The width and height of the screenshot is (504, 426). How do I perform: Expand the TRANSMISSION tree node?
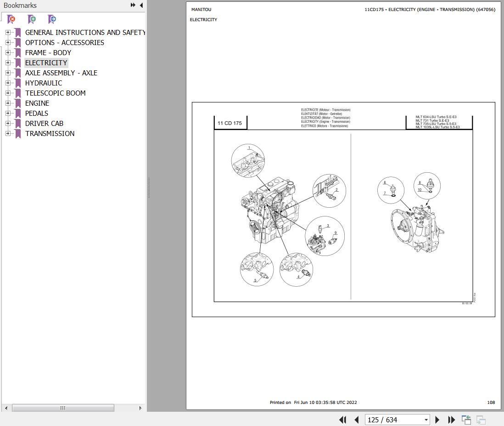[x=8, y=134]
